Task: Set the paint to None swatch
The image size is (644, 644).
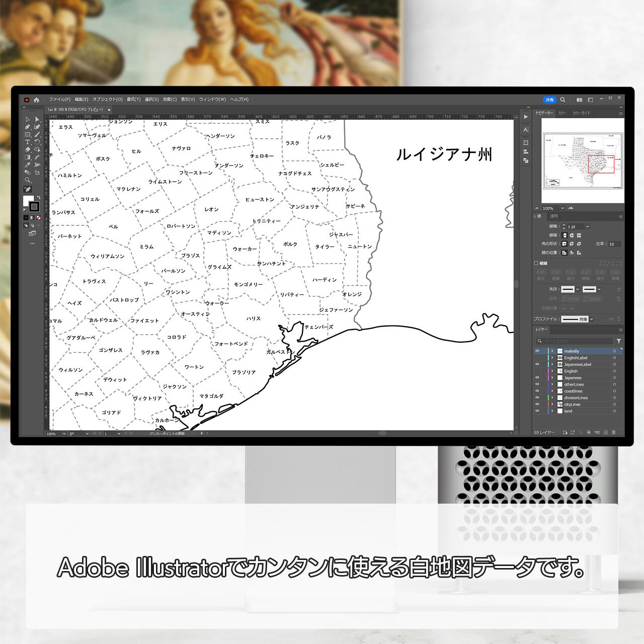Action: [x=39, y=218]
